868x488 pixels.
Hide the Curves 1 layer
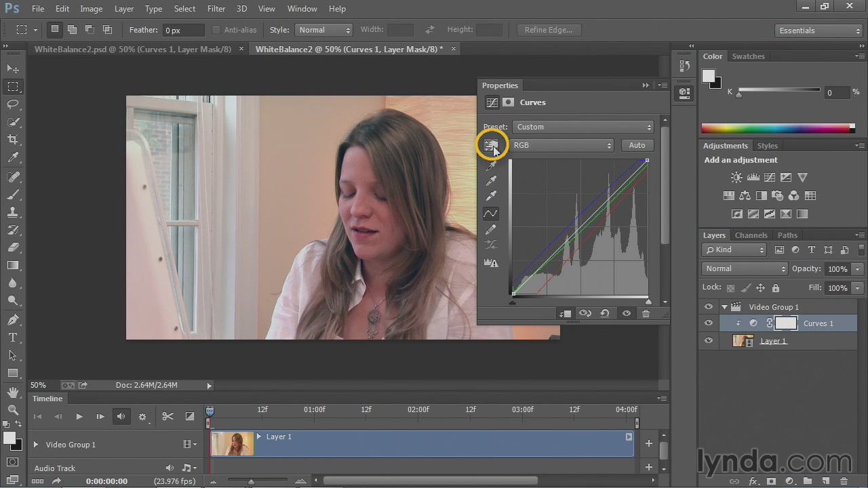coord(709,323)
